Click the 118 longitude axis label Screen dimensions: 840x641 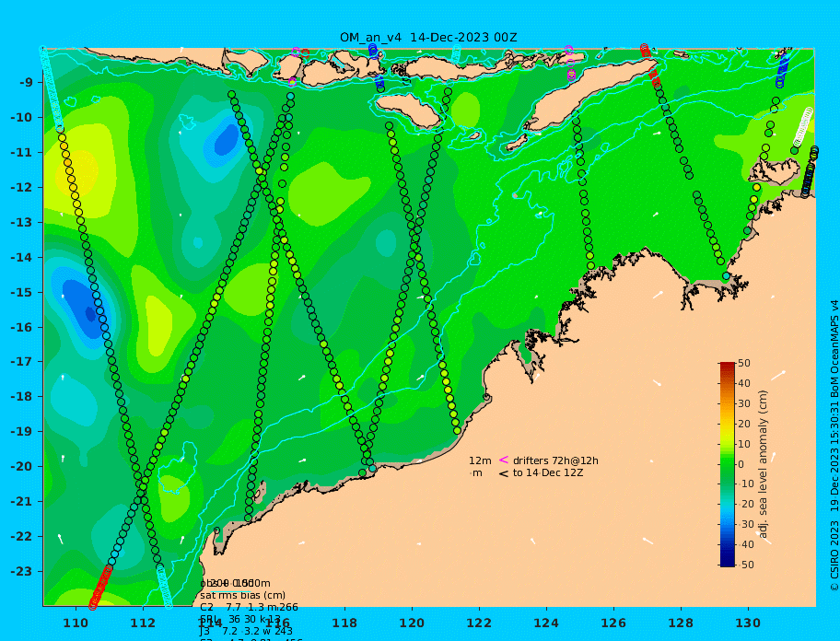coord(344,623)
